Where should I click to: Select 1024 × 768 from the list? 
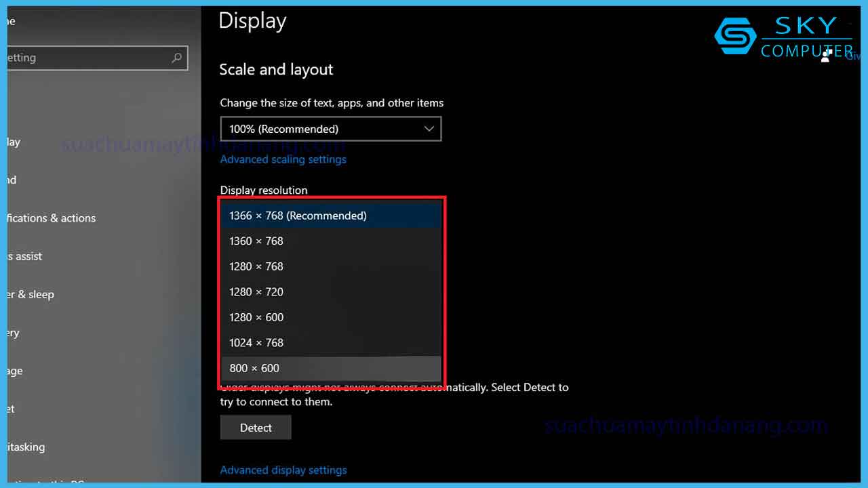[x=332, y=342]
